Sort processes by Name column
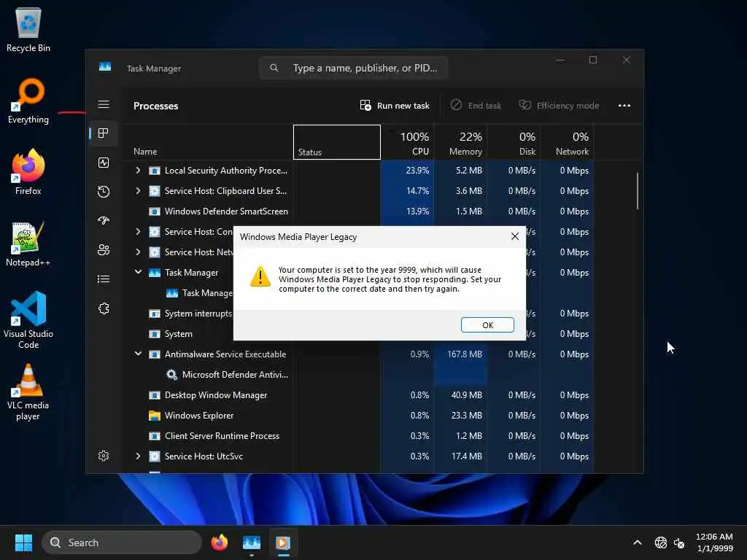The width and height of the screenshot is (747, 560). [208, 142]
